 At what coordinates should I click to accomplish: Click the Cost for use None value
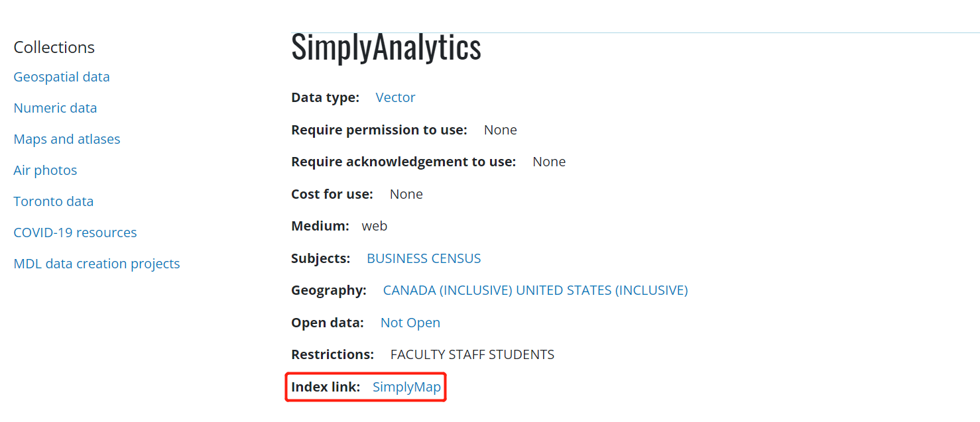click(405, 193)
